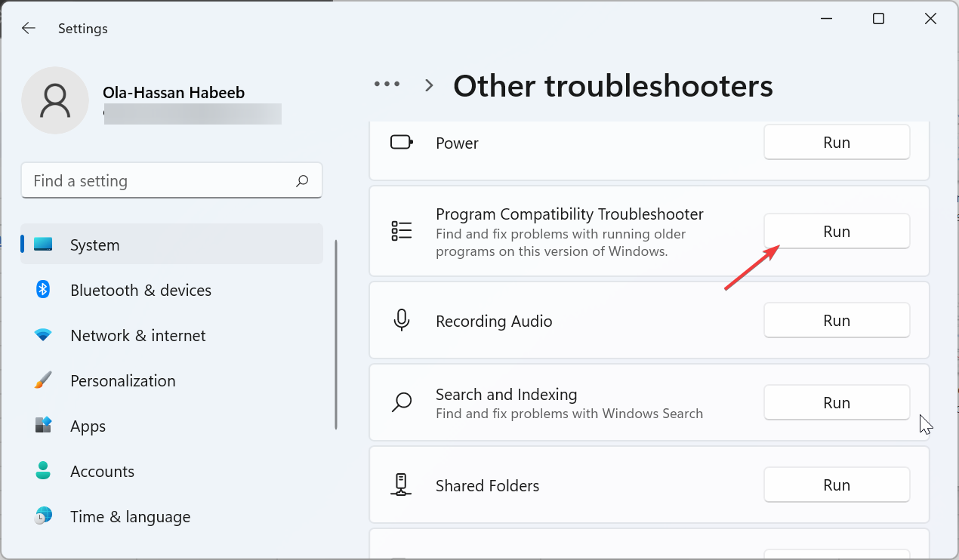Click the search magnifier in Find a setting

tap(302, 181)
